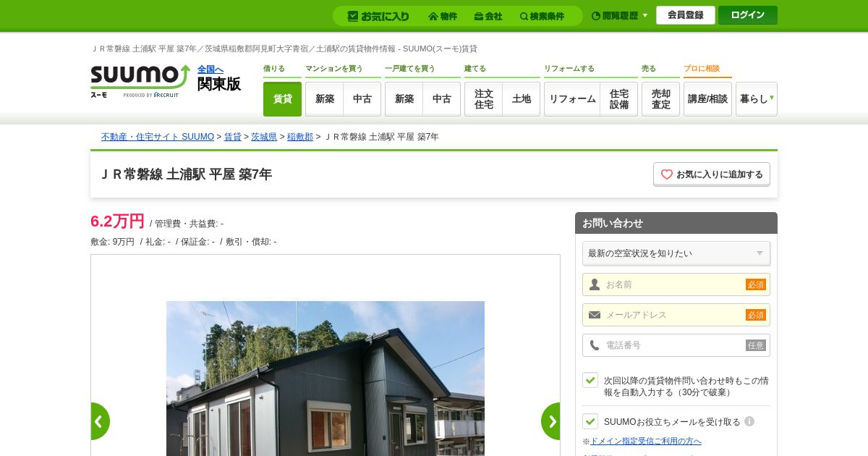Open ドメイン指定受信ご利用の方へ link

[x=646, y=441]
